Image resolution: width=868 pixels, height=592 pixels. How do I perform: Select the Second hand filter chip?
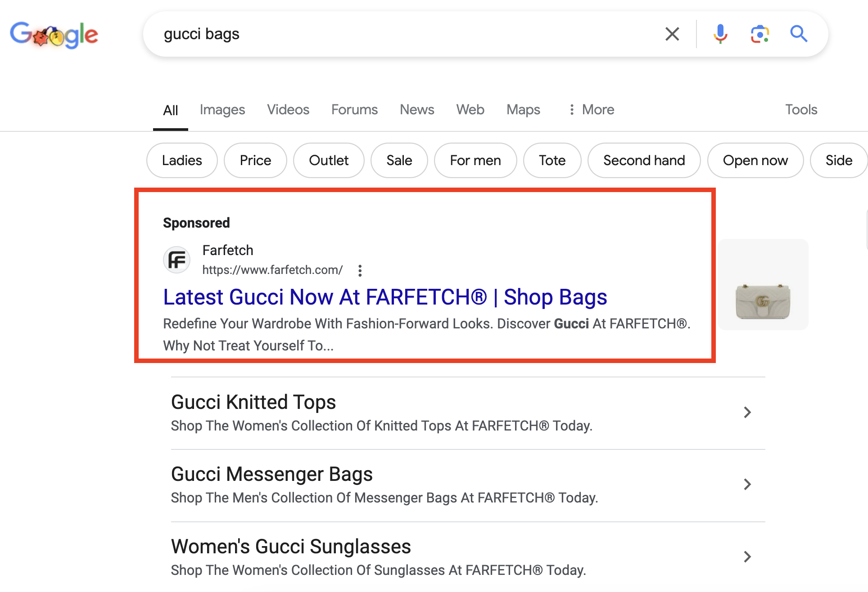644,161
